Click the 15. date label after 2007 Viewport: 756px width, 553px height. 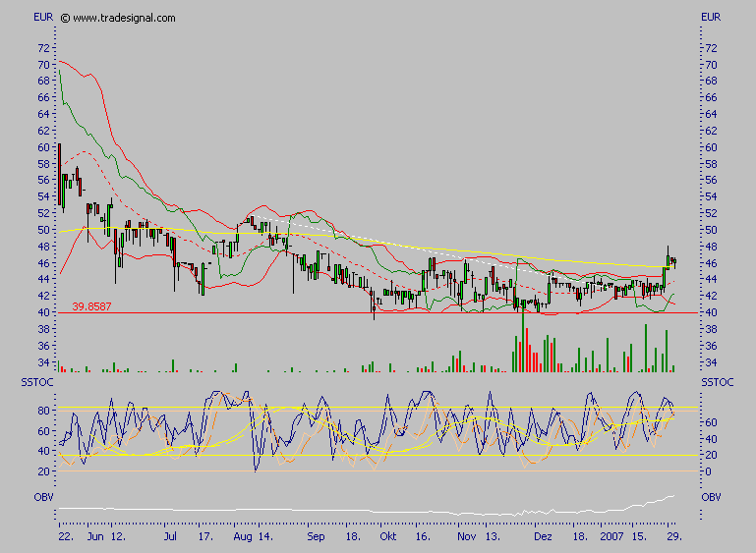coord(639,536)
